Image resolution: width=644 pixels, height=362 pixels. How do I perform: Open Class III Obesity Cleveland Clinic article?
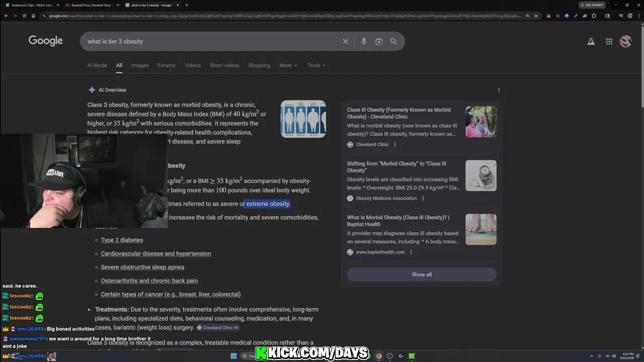tap(398, 113)
